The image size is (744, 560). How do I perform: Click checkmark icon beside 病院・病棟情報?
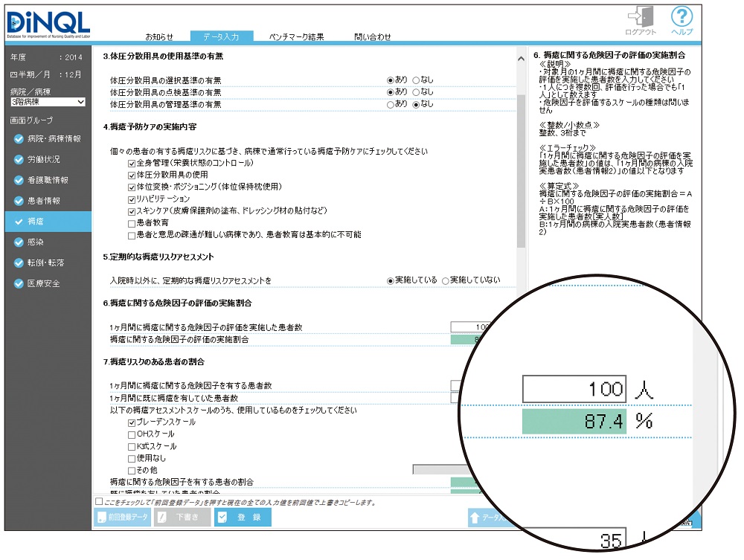pyautogui.click(x=19, y=139)
